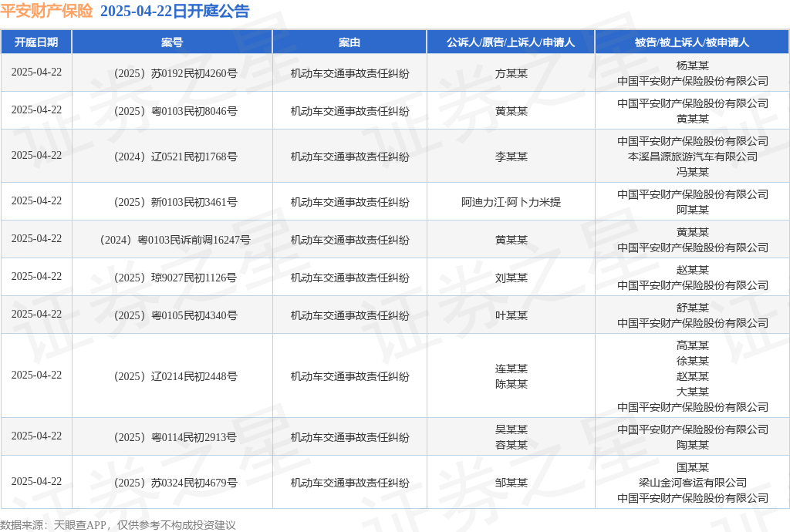Image resolution: width=790 pixels, height=532 pixels.
Task: Click plaintiff "陈某某"
Action: click(x=511, y=385)
